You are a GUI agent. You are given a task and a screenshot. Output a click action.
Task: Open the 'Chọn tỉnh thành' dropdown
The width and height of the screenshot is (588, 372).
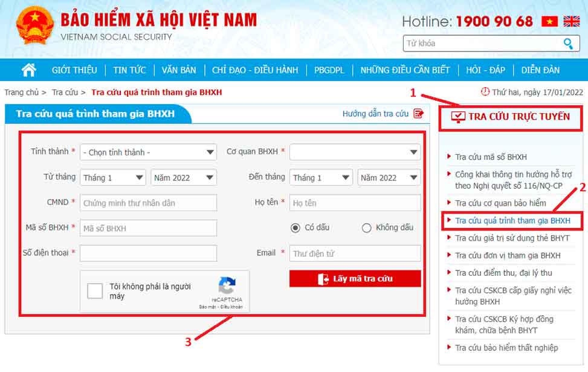click(x=148, y=152)
